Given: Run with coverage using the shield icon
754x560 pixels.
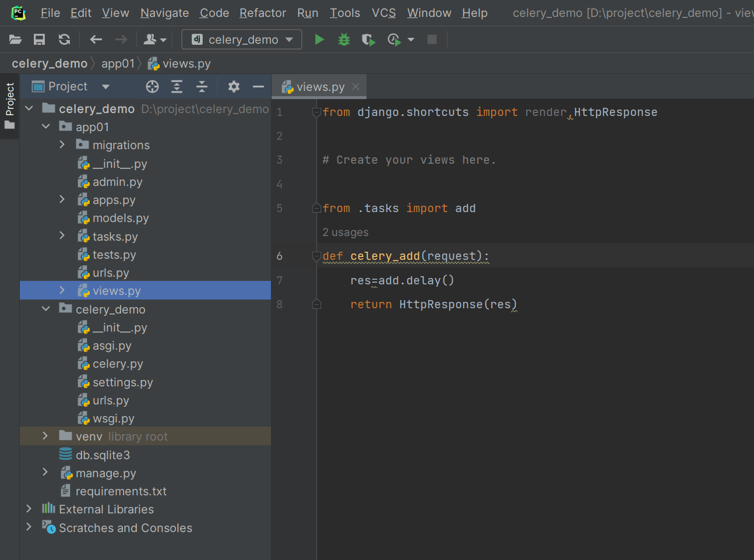Looking at the screenshot, I should [x=368, y=40].
